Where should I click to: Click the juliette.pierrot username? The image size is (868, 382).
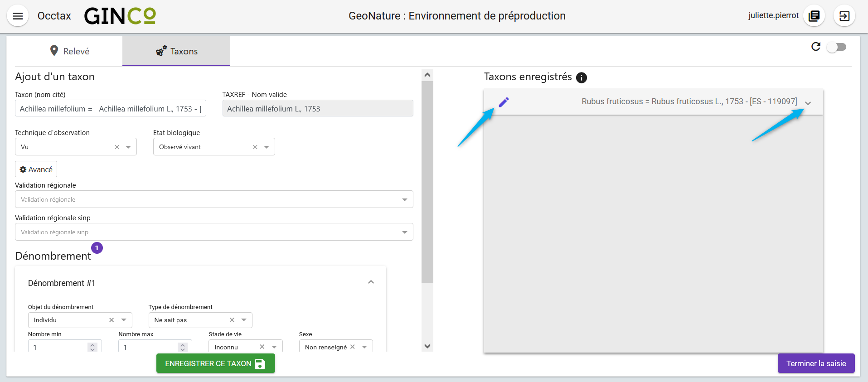(x=773, y=15)
